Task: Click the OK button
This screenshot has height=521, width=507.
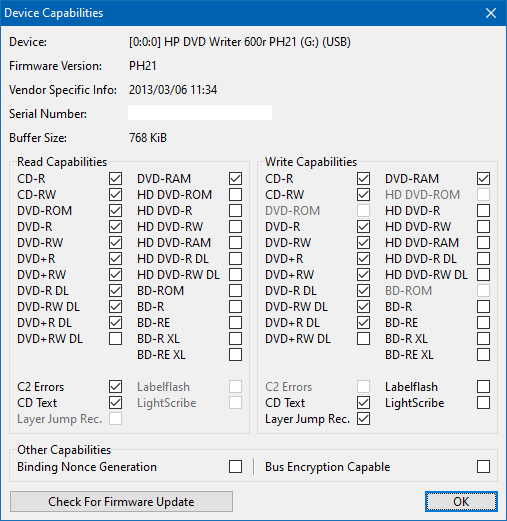Action: click(x=461, y=501)
